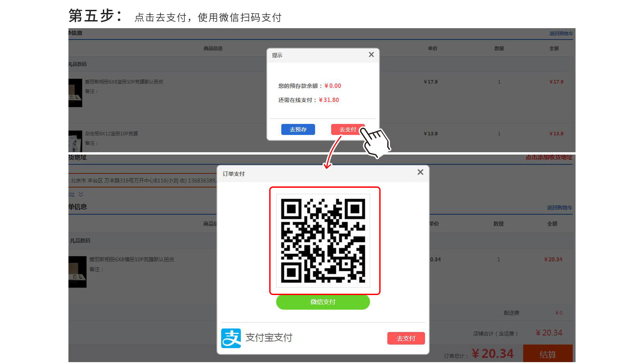644x363 pixels.
Task: Click the orange 结算 button
Action: [547, 355]
